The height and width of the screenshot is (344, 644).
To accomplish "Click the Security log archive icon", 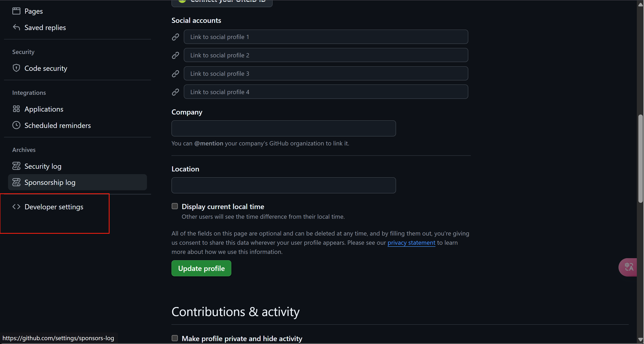I will (x=16, y=166).
